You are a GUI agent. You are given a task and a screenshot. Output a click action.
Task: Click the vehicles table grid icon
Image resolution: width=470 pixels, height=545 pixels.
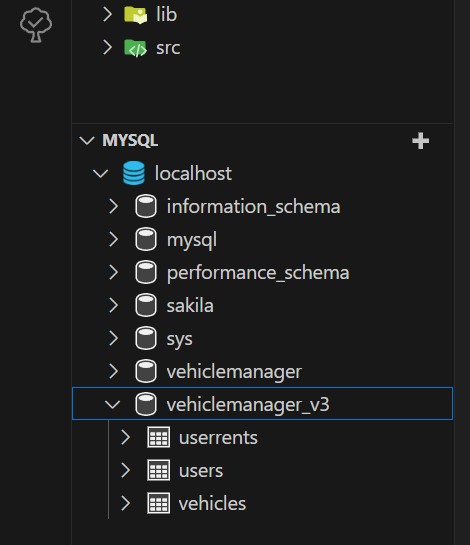pyautogui.click(x=159, y=503)
